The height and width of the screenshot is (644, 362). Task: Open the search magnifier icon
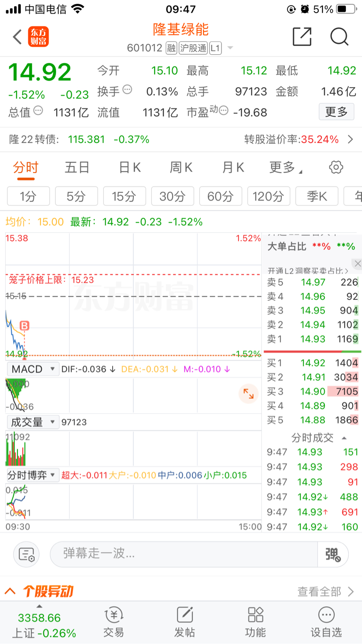pyautogui.click(x=339, y=36)
